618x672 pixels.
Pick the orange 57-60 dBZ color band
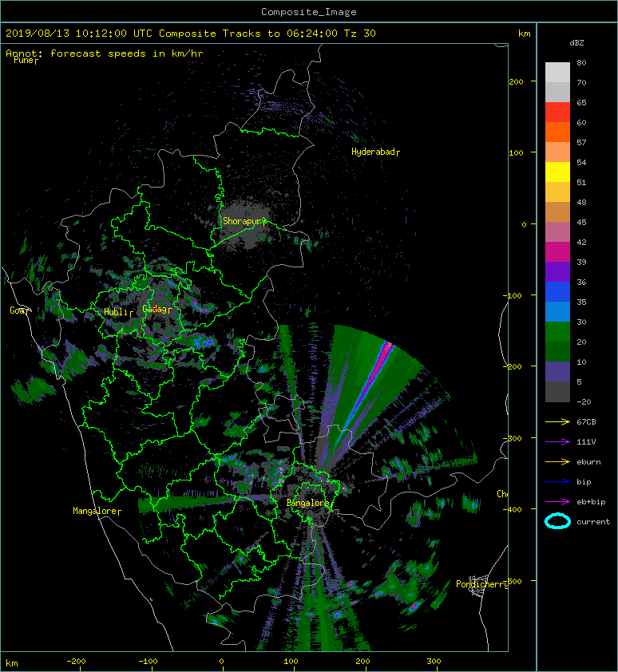pyautogui.click(x=557, y=132)
